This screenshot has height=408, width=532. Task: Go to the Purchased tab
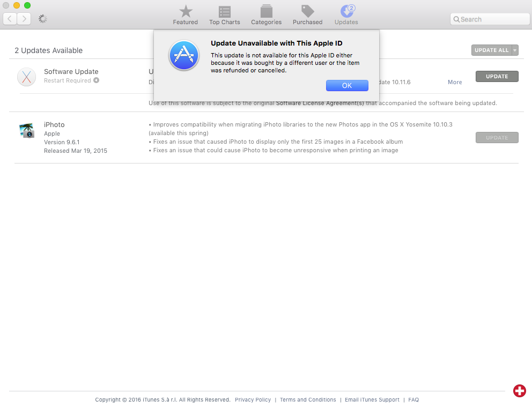coord(307,15)
